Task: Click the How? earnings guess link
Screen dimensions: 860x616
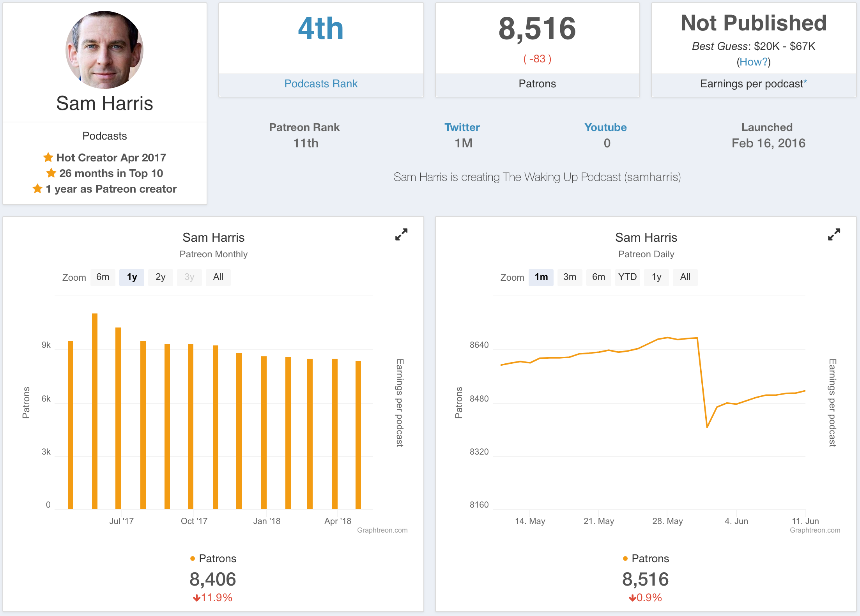Action: pos(753,62)
